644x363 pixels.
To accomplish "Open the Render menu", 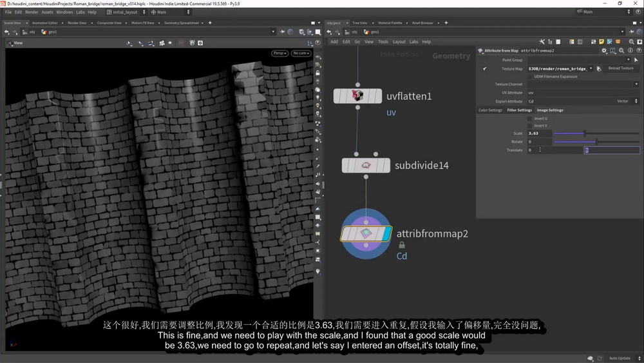I will (32, 12).
